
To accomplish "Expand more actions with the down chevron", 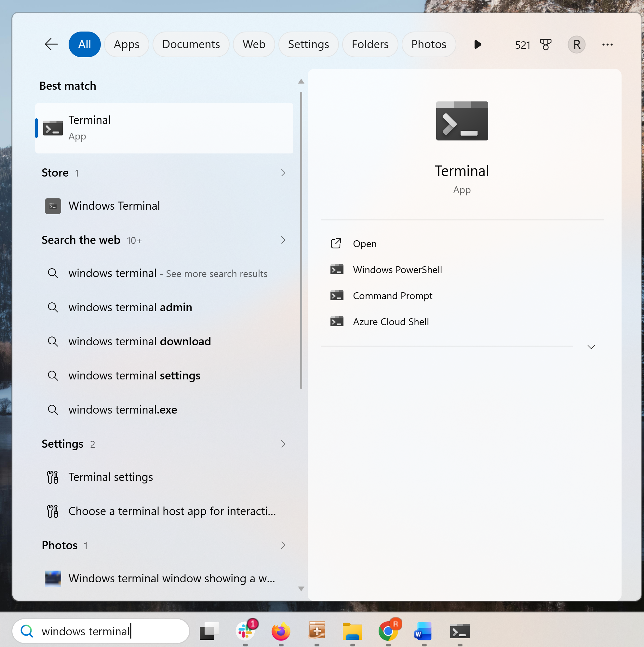I will 591,347.
